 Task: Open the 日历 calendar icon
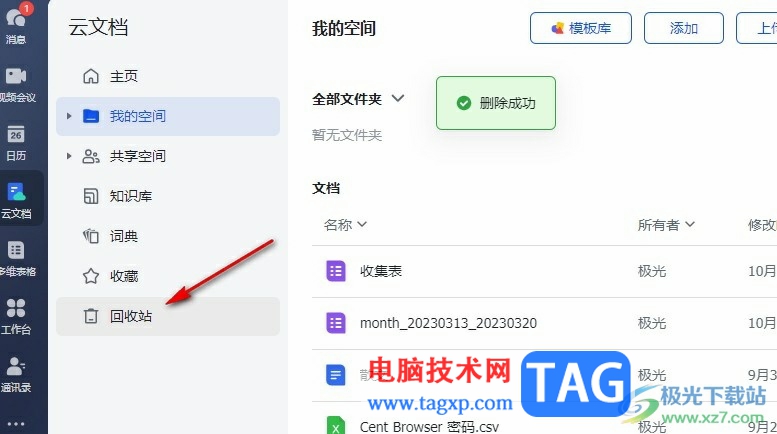[x=16, y=142]
